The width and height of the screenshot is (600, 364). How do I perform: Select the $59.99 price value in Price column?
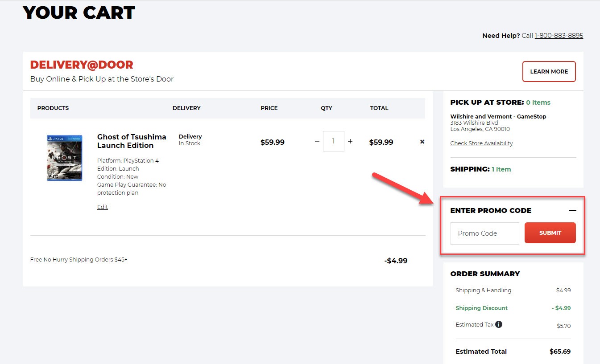[273, 143]
